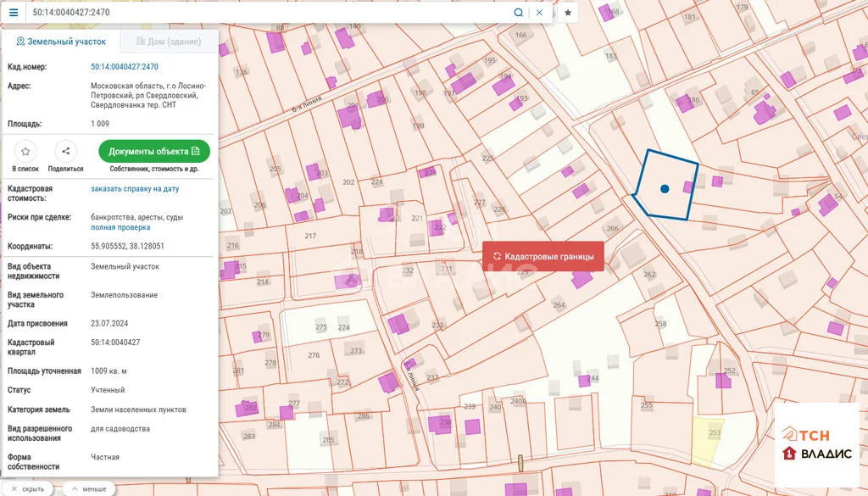The height and width of the screenshot is (496, 868).
Task: Select parcel 217 on the map
Action: (x=310, y=237)
